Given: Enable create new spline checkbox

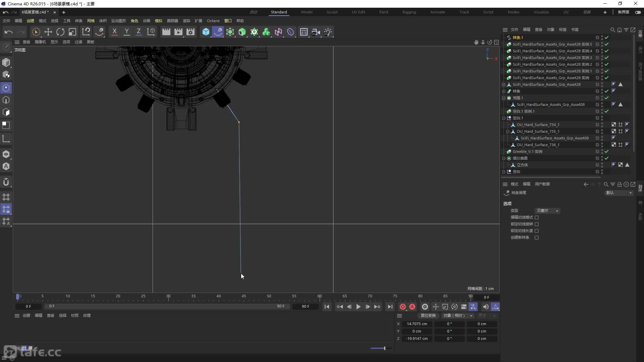Looking at the screenshot, I should click(537, 238).
